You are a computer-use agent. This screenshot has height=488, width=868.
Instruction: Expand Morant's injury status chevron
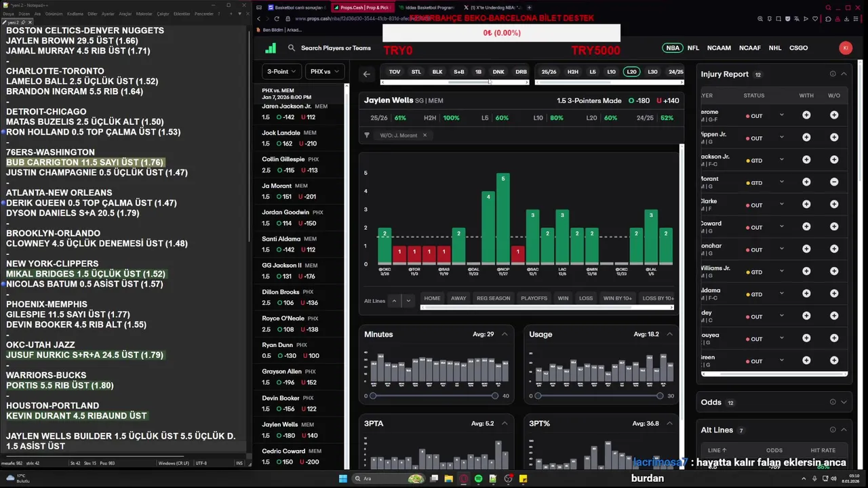(782, 182)
